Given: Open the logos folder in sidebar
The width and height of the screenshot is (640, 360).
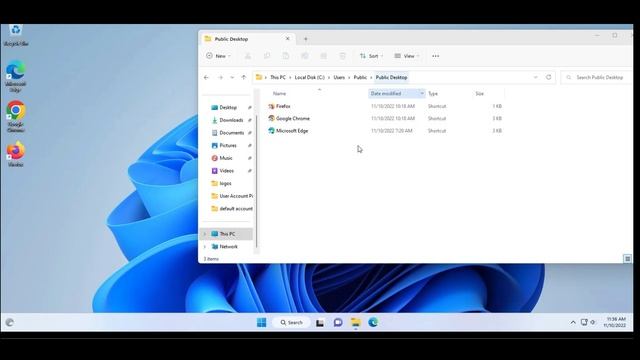Looking at the screenshot, I should [x=225, y=183].
